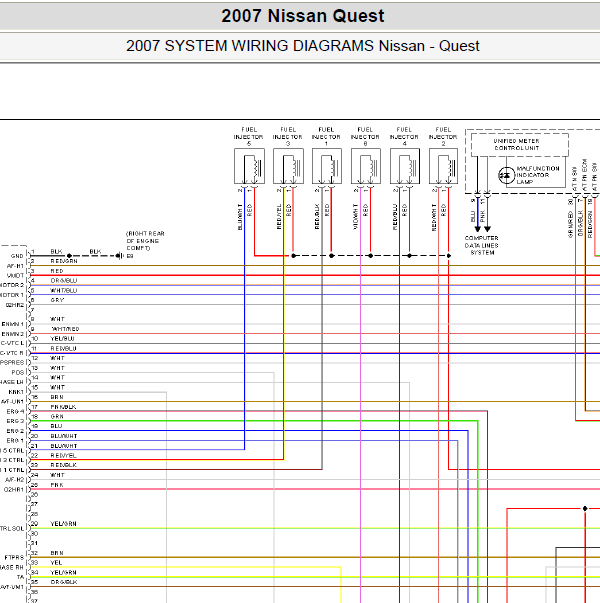Click the "GRN" label at pin 18
This screenshot has height=603, width=600.
pos(57,416)
